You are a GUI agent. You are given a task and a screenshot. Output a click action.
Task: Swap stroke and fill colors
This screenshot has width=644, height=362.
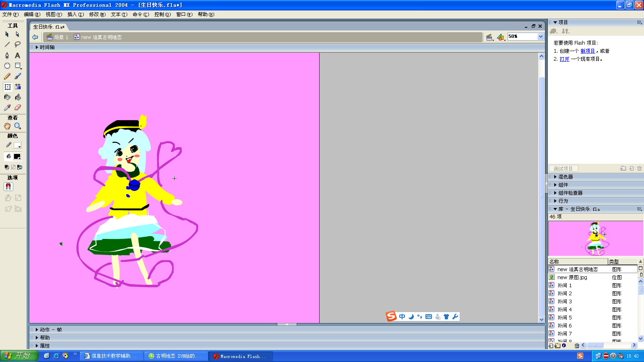[x=20, y=167]
